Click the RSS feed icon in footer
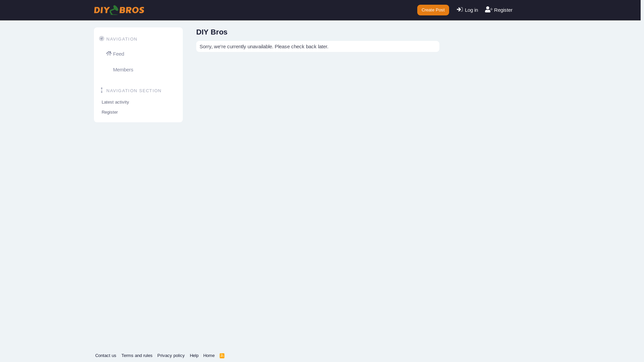 [x=222, y=356]
